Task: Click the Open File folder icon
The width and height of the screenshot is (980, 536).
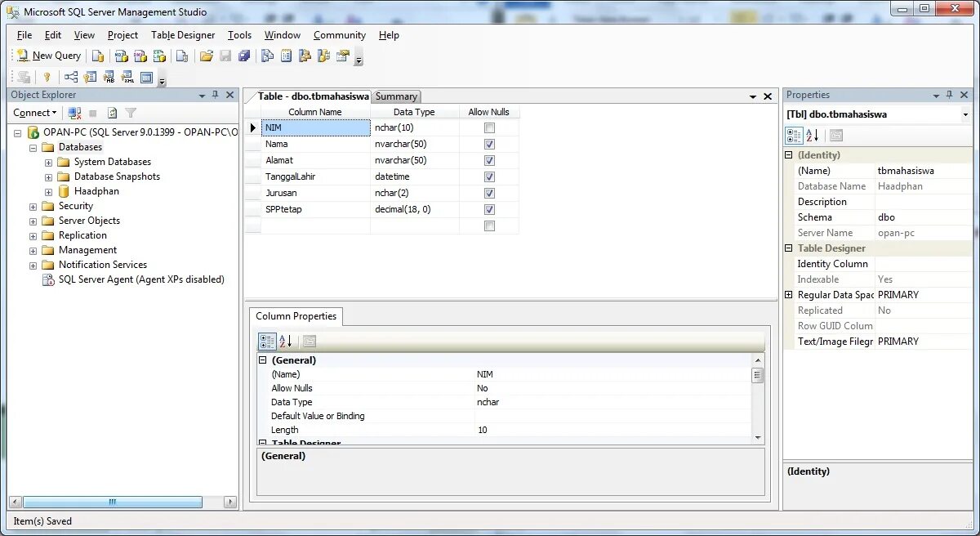Action: tap(207, 56)
